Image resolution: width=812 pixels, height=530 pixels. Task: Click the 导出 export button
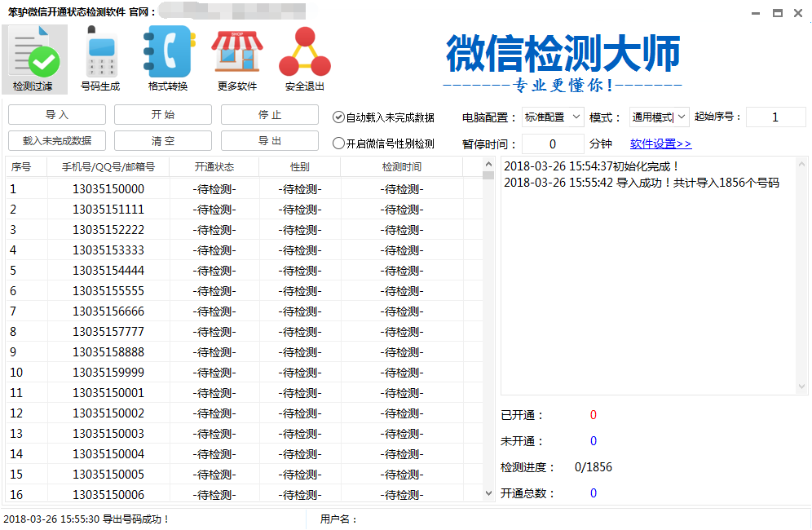[270, 140]
